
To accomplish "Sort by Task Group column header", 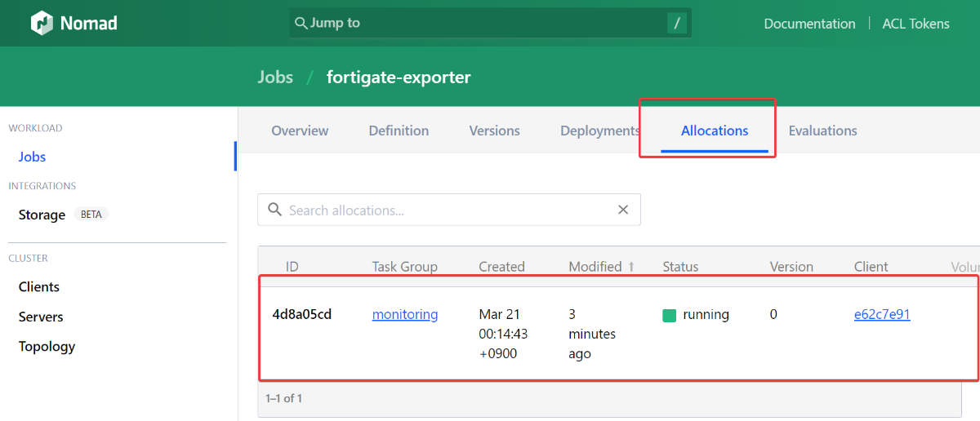I will click(404, 267).
